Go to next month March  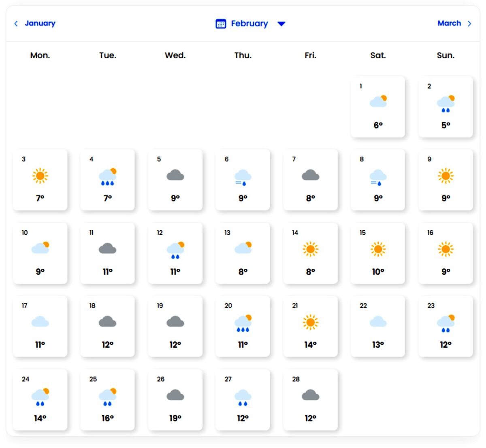click(449, 23)
